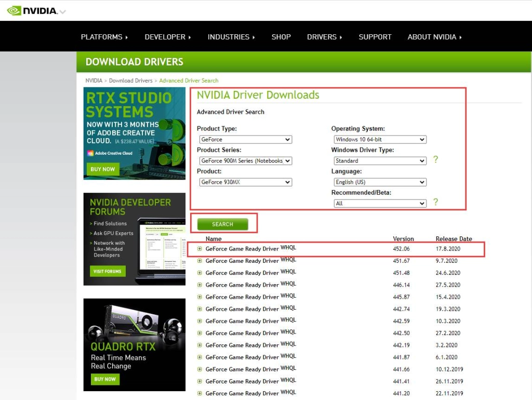The width and height of the screenshot is (532, 400).
Task: Click NVIDIA Developer Forums banner image
Action: click(135, 239)
